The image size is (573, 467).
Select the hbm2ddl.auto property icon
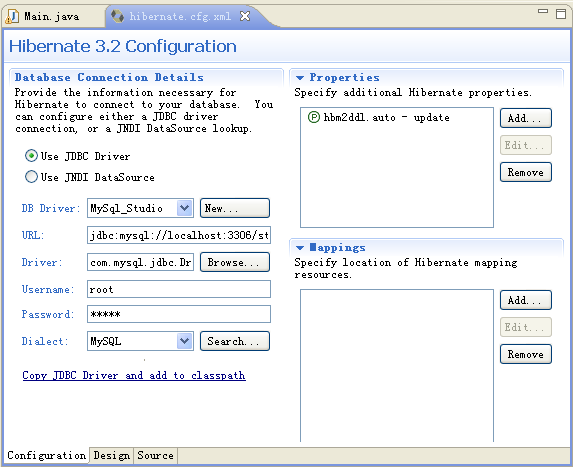click(314, 117)
